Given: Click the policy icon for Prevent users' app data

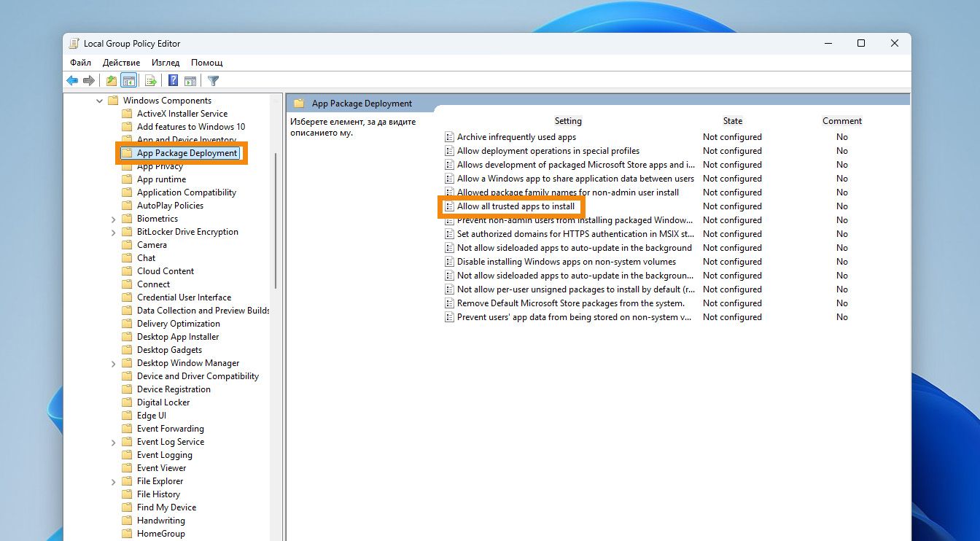Looking at the screenshot, I should coord(450,317).
